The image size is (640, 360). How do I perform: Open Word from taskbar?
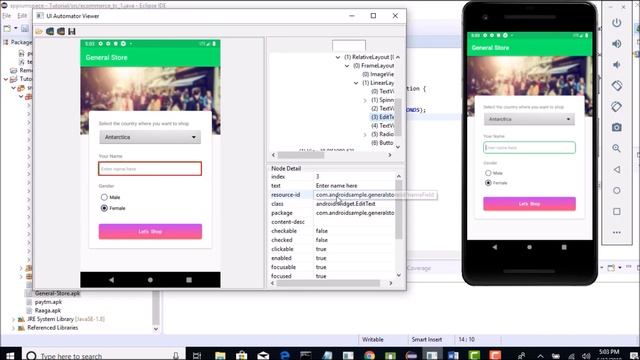pyautogui.click(x=453, y=356)
